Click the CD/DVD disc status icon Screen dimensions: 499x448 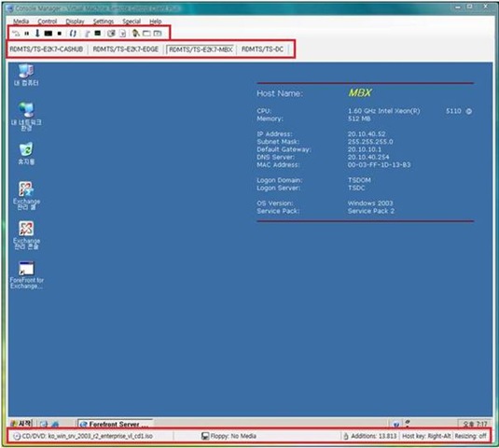click(17, 436)
